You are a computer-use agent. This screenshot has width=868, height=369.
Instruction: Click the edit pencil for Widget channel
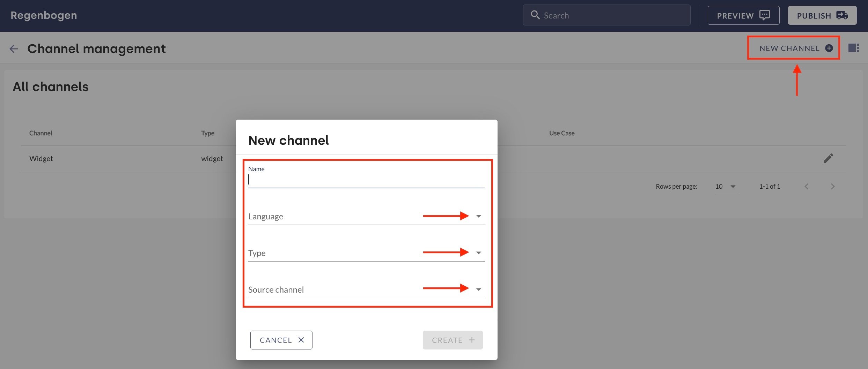tap(828, 158)
